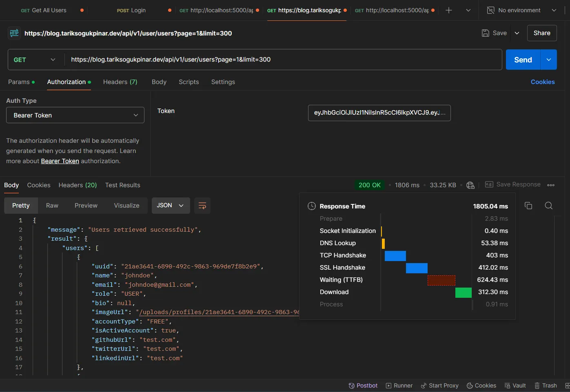The height and width of the screenshot is (392, 570).
Task: Switch to the POST Login request tab
Action: (131, 10)
